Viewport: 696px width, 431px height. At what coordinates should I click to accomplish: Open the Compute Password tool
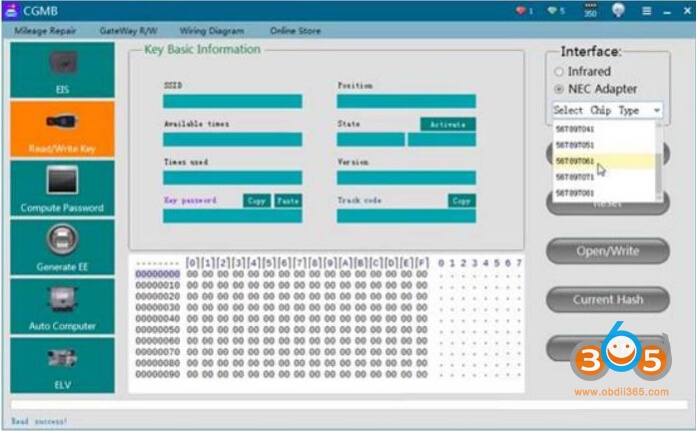click(62, 188)
